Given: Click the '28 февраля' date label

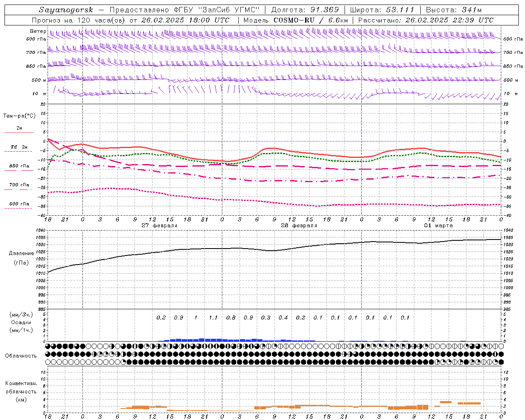Looking at the screenshot, I should coord(299,225).
